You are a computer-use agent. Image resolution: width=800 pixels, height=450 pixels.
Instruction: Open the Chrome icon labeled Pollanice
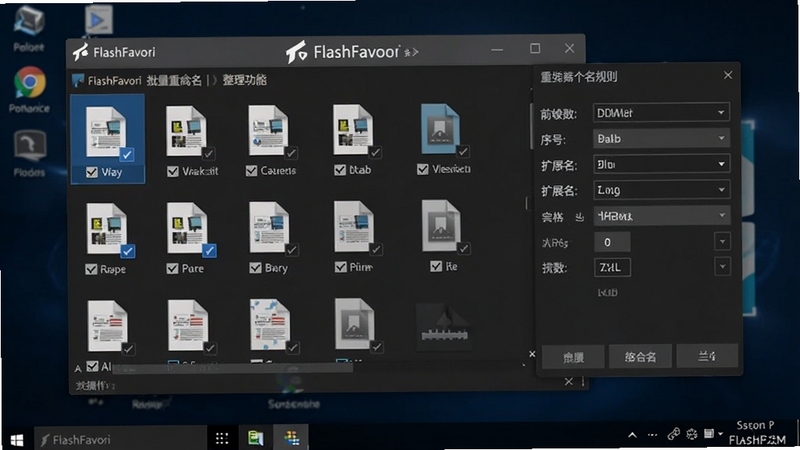point(30,82)
